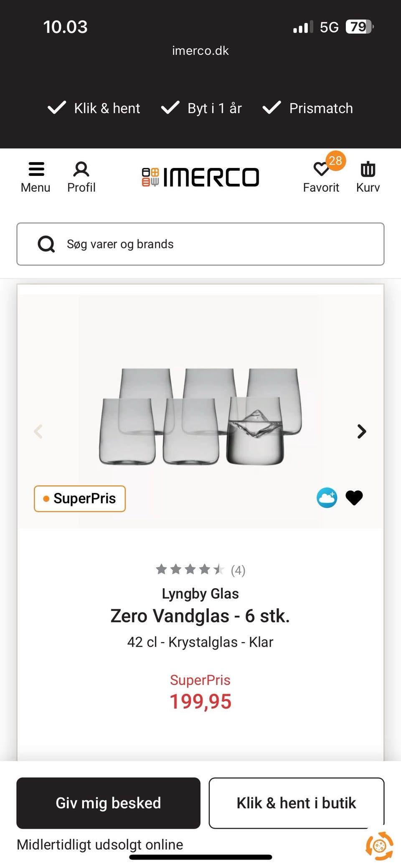Tap the orange cookie settings icon
Viewport: 401px width, 868px height.
(x=379, y=846)
